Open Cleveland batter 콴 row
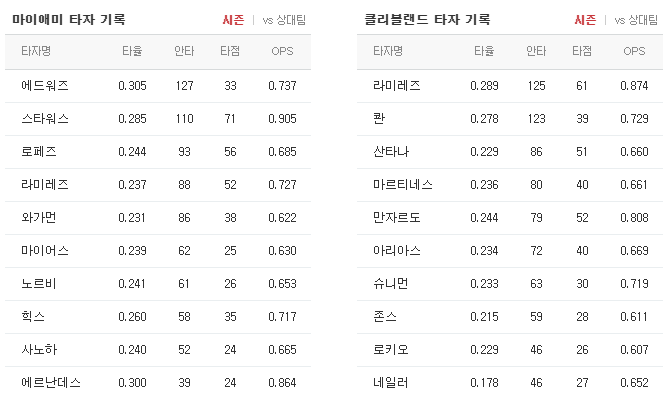 [510, 119]
